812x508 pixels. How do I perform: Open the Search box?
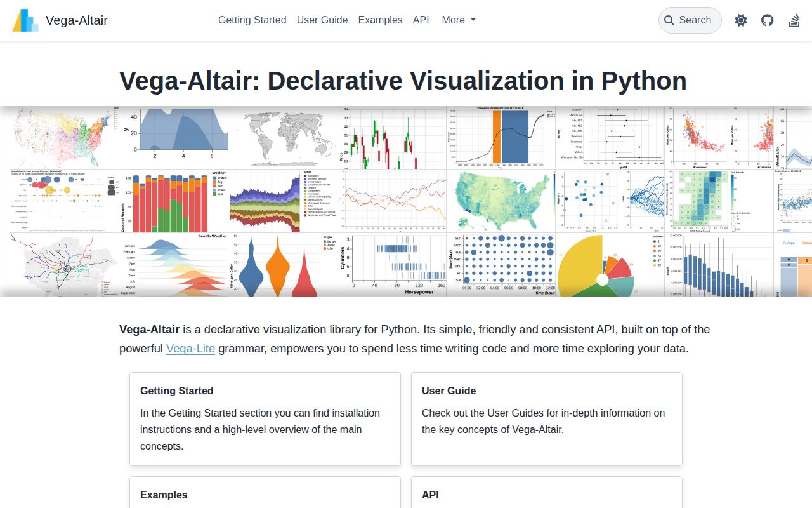pos(690,20)
